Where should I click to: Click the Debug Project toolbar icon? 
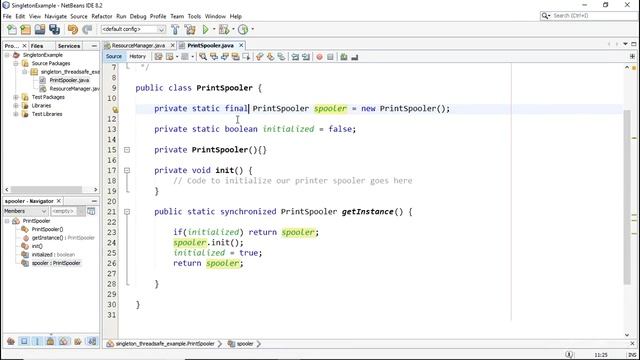pyautogui.click(x=224, y=29)
